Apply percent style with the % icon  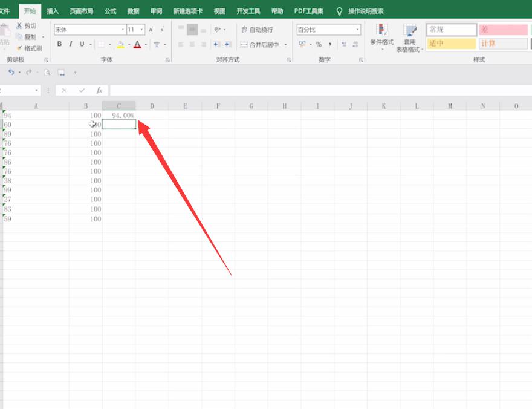(x=319, y=44)
